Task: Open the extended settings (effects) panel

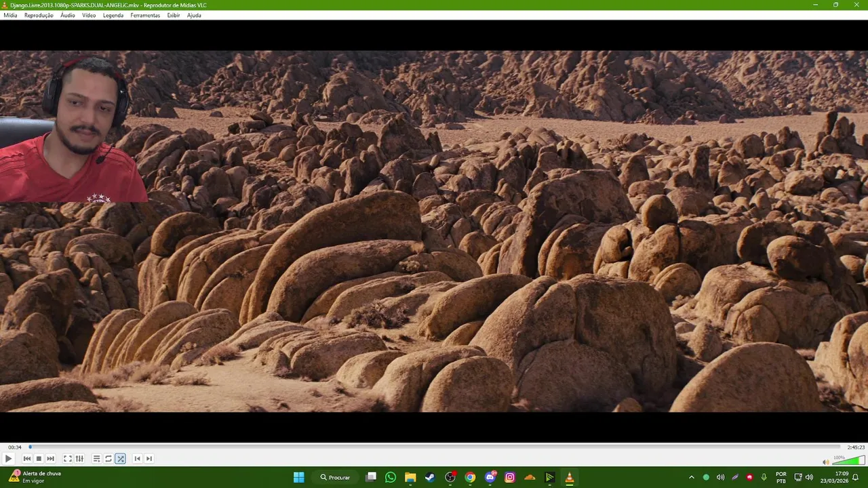Action: click(x=79, y=459)
